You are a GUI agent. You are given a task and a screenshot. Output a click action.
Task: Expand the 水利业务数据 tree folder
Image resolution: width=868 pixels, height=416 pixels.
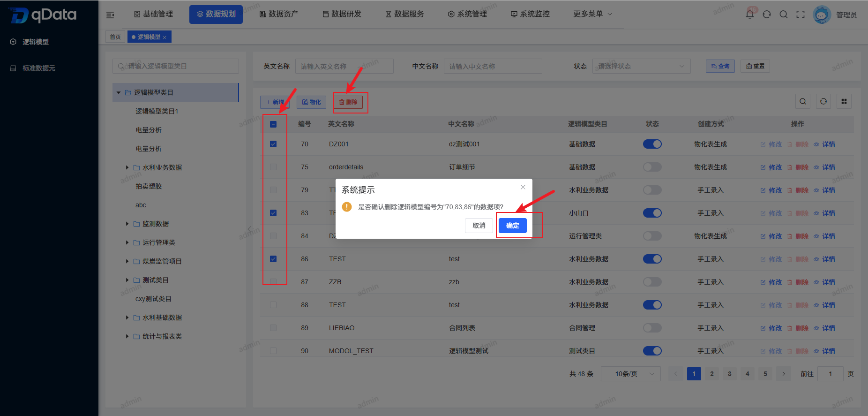[x=127, y=167]
